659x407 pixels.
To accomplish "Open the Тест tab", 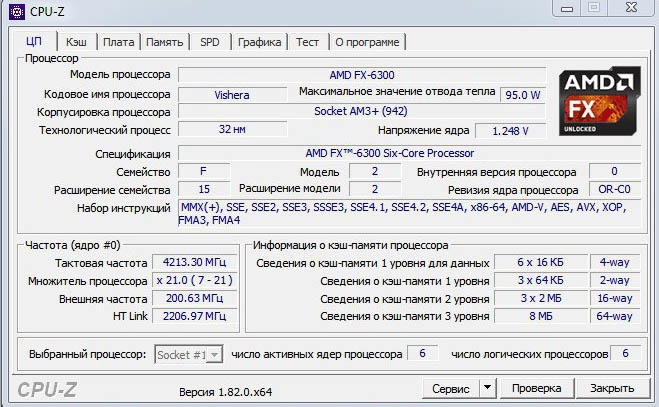I will pos(307,42).
